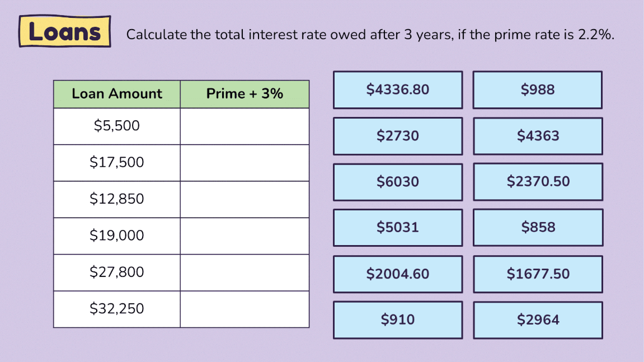Select the $2370.50 answer tile

point(538,182)
